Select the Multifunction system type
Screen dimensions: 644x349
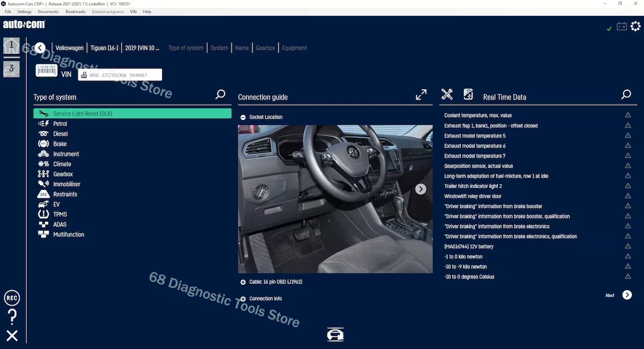[x=68, y=234]
